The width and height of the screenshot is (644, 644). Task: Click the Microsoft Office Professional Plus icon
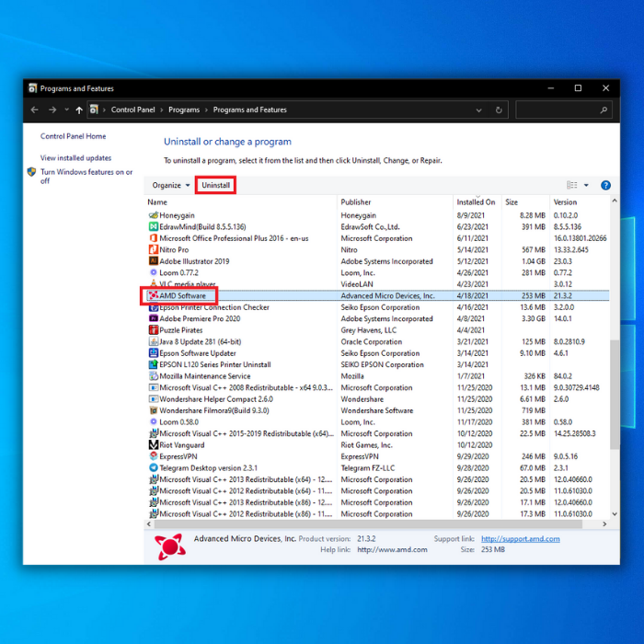154,238
